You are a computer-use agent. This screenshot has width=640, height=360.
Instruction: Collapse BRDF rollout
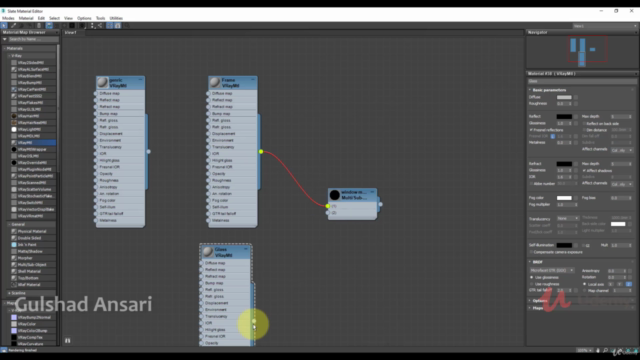pyautogui.click(x=537, y=262)
